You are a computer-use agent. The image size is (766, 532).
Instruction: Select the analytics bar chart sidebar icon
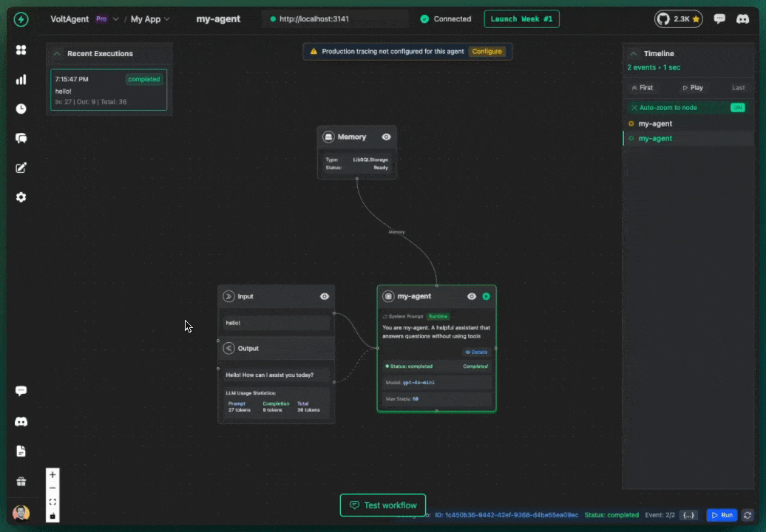coord(21,79)
